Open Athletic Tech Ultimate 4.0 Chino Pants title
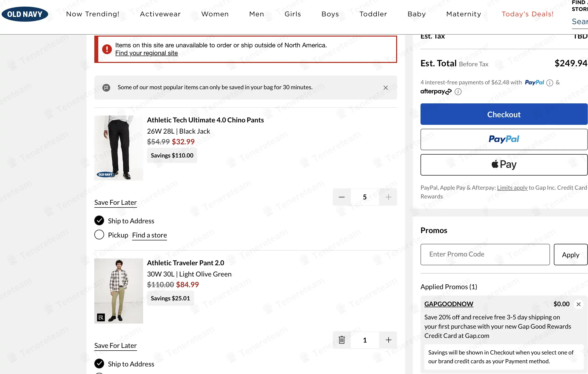 click(x=205, y=120)
